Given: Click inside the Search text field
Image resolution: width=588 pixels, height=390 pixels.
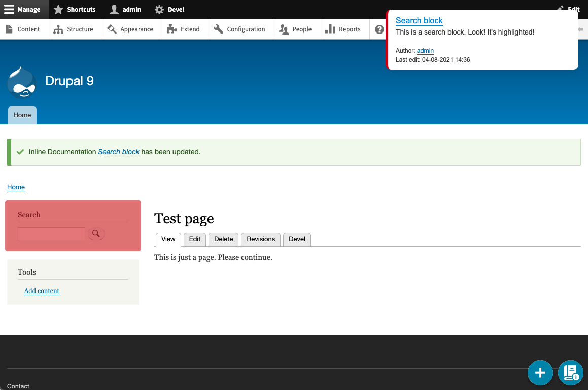Looking at the screenshot, I should (51, 233).
